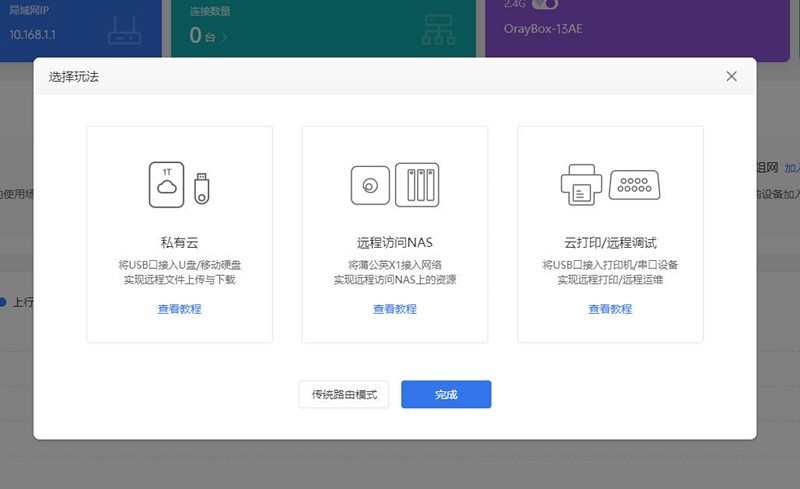Click the network topology icon in green card
800x489 pixels.
coord(438,30)
